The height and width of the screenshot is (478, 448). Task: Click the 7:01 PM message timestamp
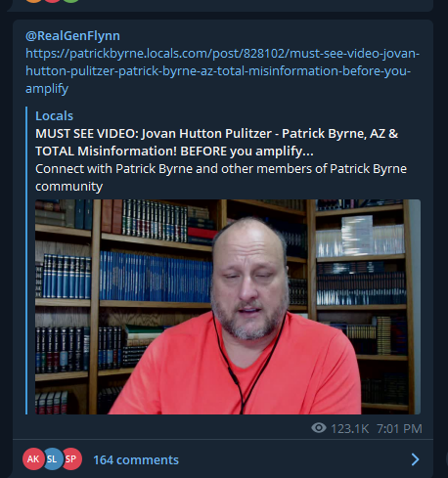click(399, 428)
